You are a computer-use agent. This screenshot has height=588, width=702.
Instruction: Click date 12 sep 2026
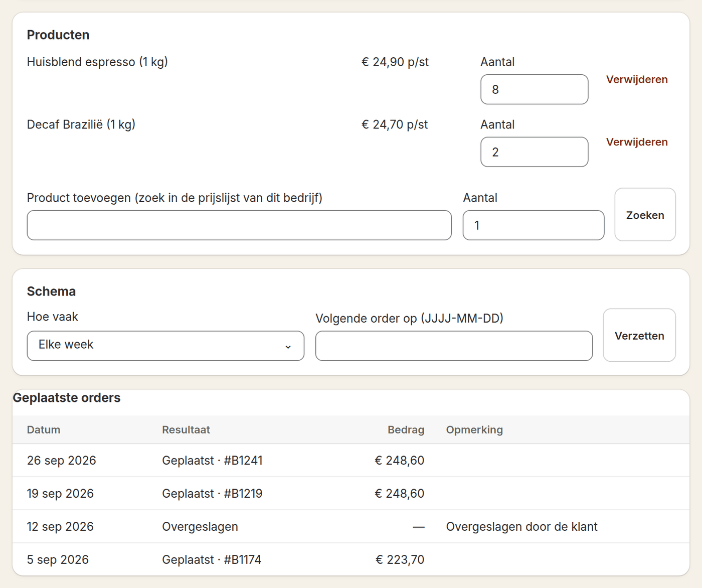pyautogui.click(x=60, y=527)
